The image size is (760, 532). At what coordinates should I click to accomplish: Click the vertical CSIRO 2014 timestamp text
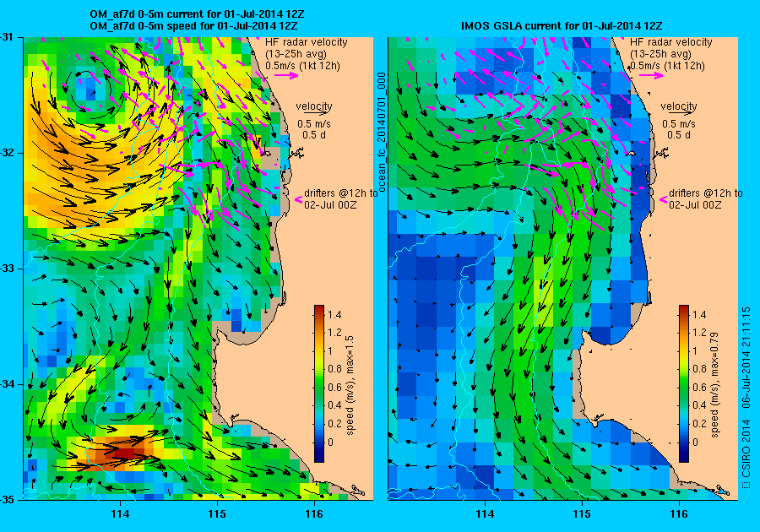click(746, 398)
